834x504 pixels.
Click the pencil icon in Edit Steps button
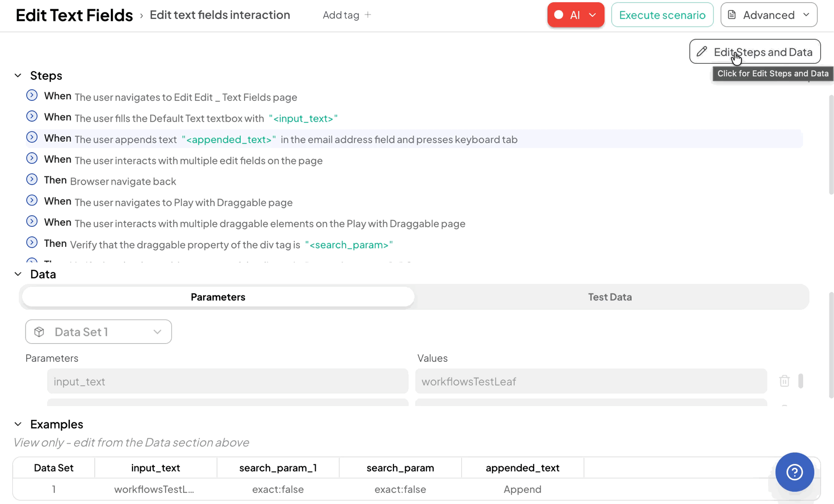pos(702,52)
